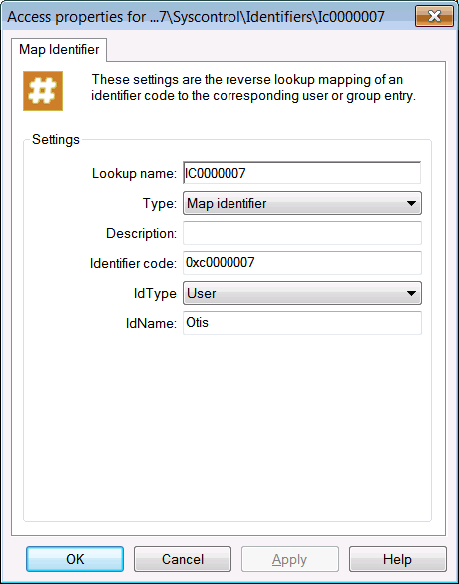This screenshot has height=584, width=459.
Task: Switch to the Map Identifier tab
Action: [x=59, y=50]
